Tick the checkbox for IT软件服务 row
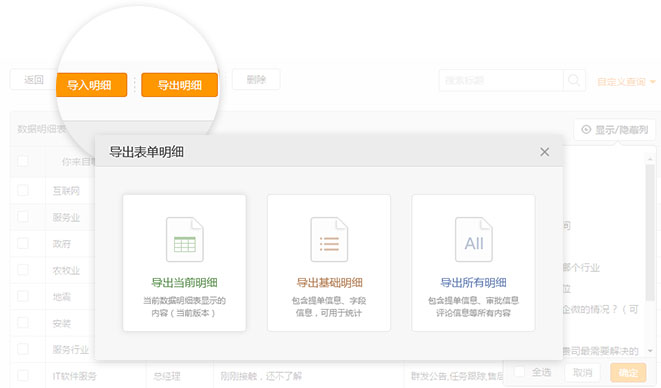This screenshot has height=388, width=661. pyautogui.click(x=23, y=375)
